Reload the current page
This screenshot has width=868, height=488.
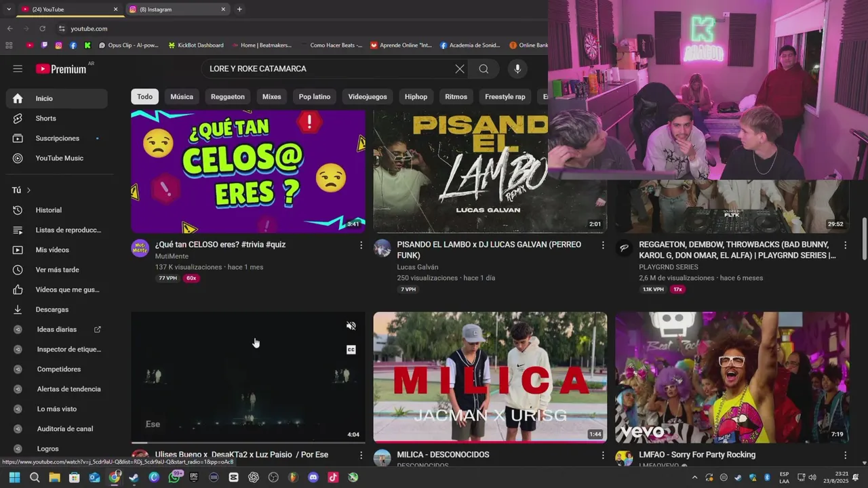43,28
